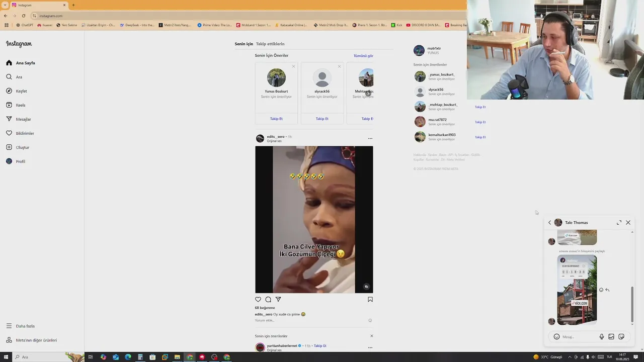Attach photo in chat
644x362 pixels.
click(x=611, y=337)
